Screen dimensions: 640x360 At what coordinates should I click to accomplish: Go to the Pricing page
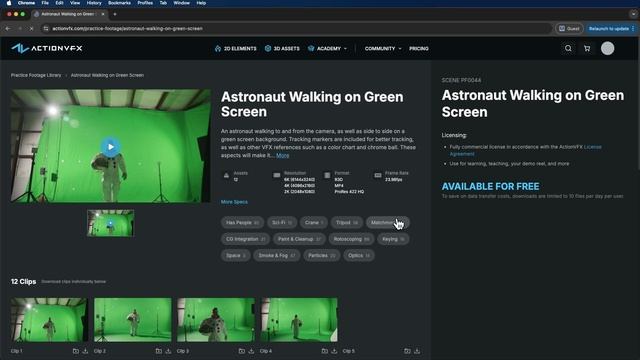point(419,49)
